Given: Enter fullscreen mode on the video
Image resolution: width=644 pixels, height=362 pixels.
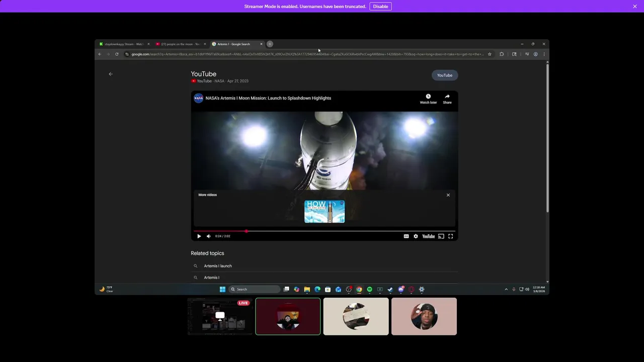Looking at the screenshot, I should point(451,236).
